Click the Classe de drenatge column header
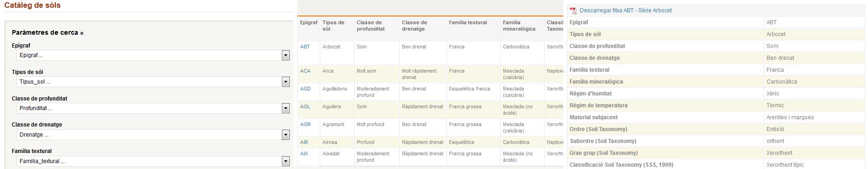This screenshot has width=868, height=169. 414,26
